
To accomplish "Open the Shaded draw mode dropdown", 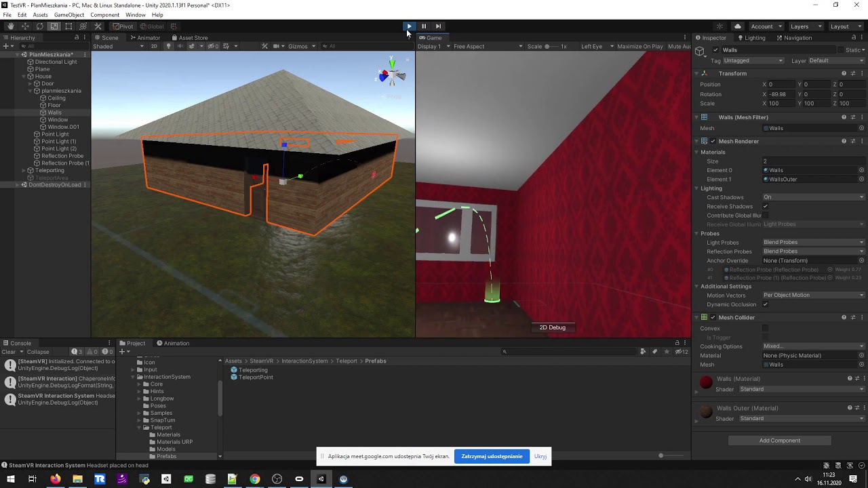I will [118, 46].
